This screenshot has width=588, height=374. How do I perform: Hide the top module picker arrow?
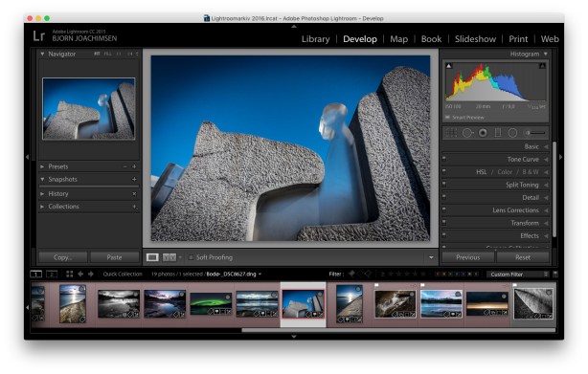pos(294,27)
